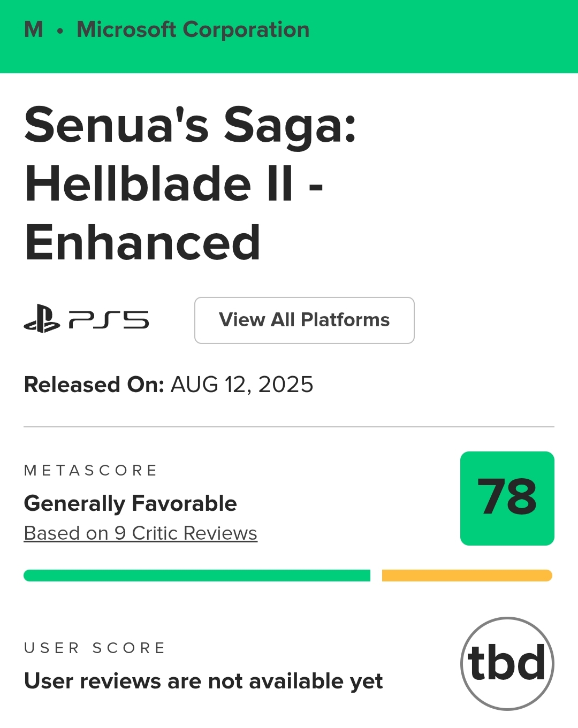578x728 pixels.
Task: Click the PS5 platform logo
Action: (x=87, y=319)
